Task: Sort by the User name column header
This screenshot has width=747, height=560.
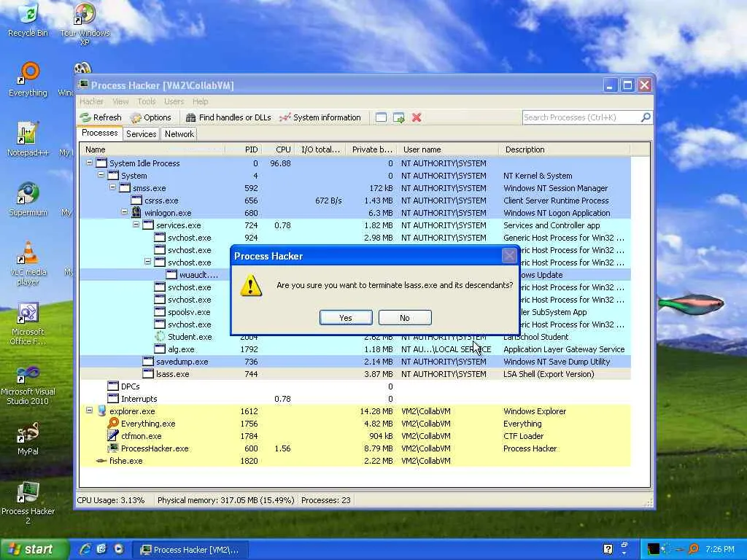Action: click(x=448, y=149)
